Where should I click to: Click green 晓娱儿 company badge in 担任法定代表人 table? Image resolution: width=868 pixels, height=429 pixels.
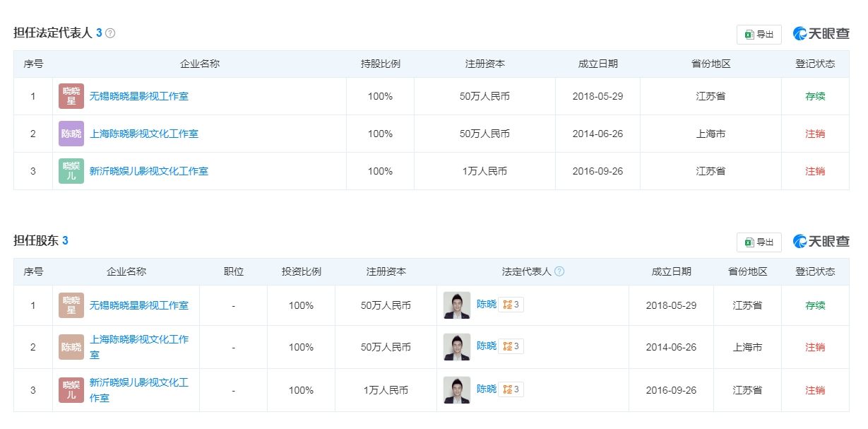pos(71,171)
